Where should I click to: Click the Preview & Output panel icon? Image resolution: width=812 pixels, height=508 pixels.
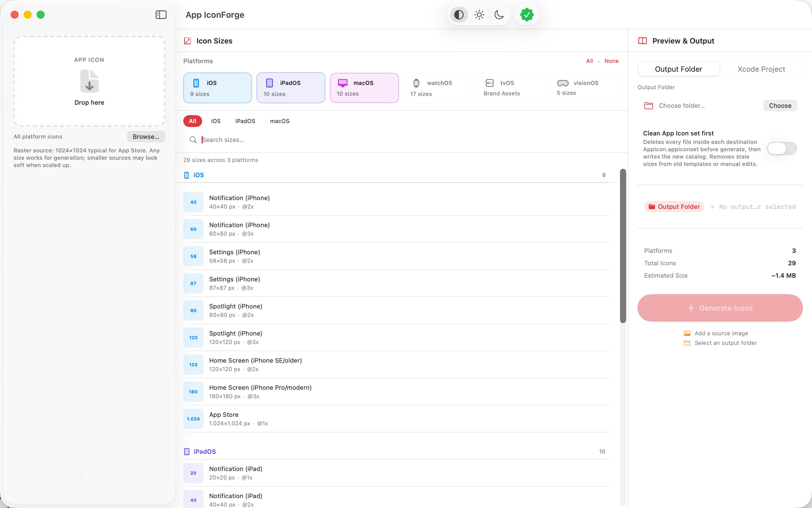pyautogui.click(x=643, y=41)
